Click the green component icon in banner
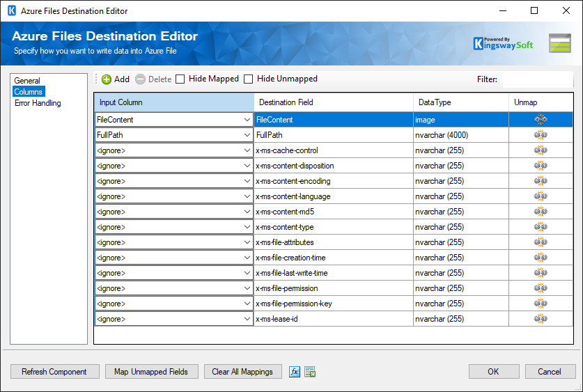This screenshot has height=392, width=583. pyautogui.click(x=560, y=43)
